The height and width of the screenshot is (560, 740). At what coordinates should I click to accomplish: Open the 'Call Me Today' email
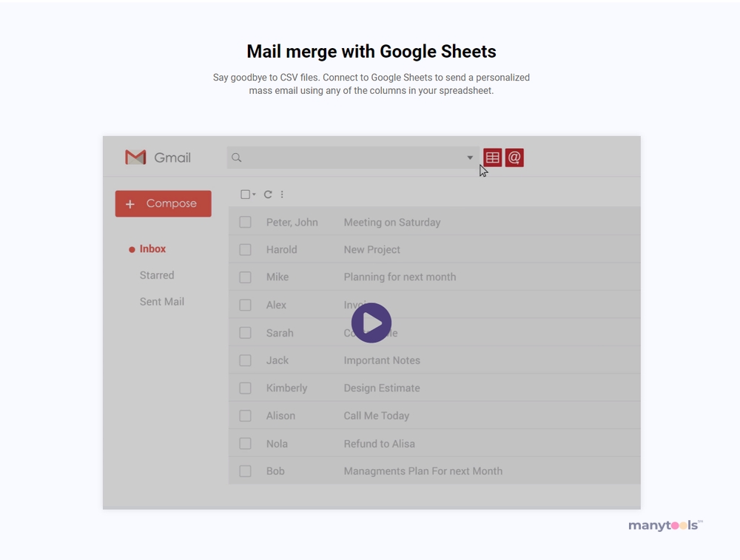pyautogui.click(x=376, y=416)
